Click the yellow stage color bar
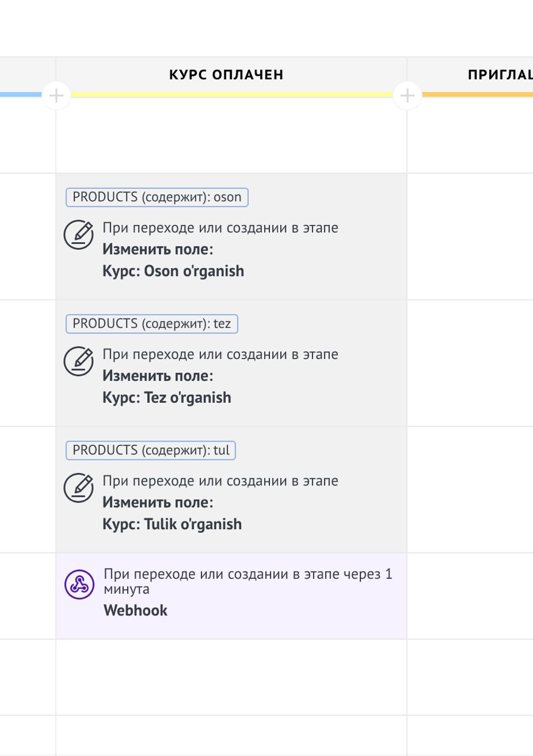 click(232, 94)
